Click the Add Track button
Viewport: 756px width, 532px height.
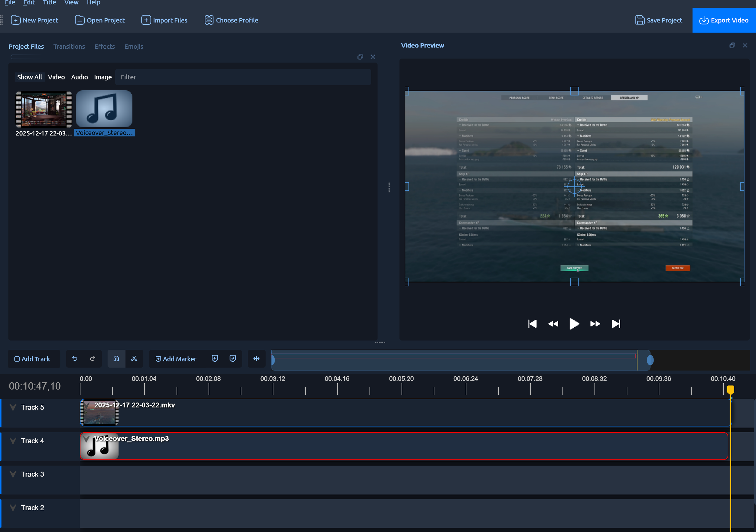tap(33, 359)
